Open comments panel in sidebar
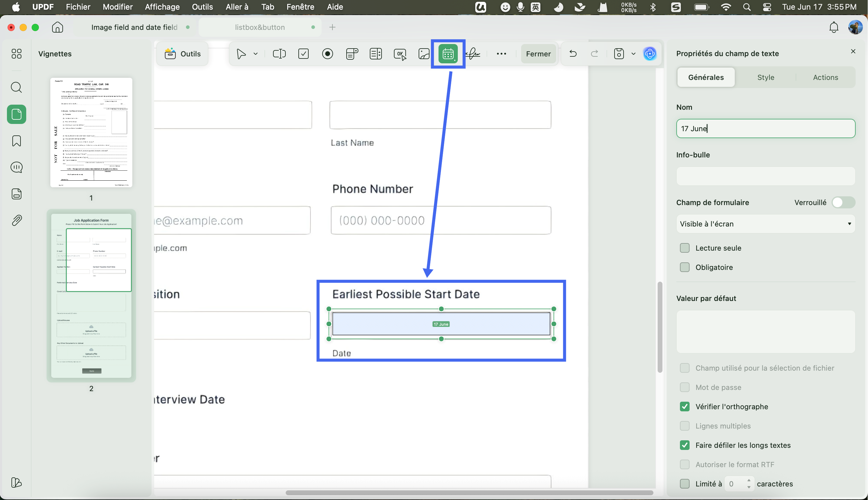This screenshot has height=500, width=868. coord(17,167)
